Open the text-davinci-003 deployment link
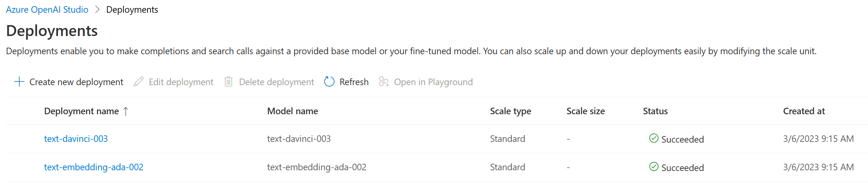This screenshot has height=187, width=868. 76,139
